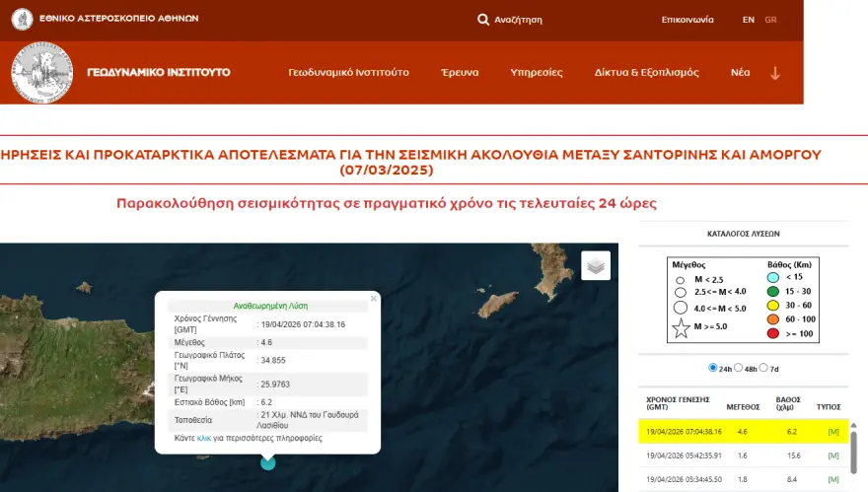The width and height of the screenshot is (868, 492).
Task: Click the Geodynamic Institute round logo
Action: (41, 72)
